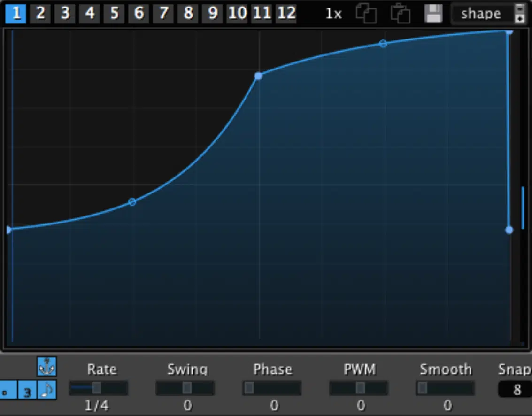Copy the current LFO shape
The image size is (532, 416).
[366, 14]
